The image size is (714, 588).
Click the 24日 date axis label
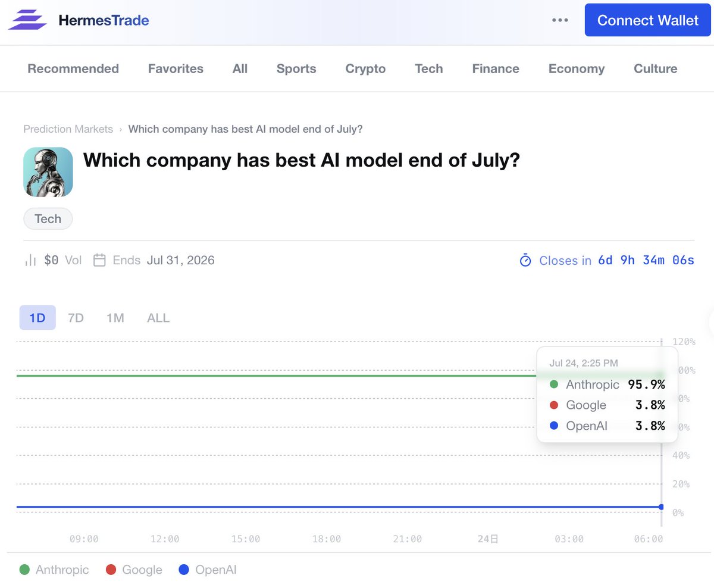pos(488,539)
